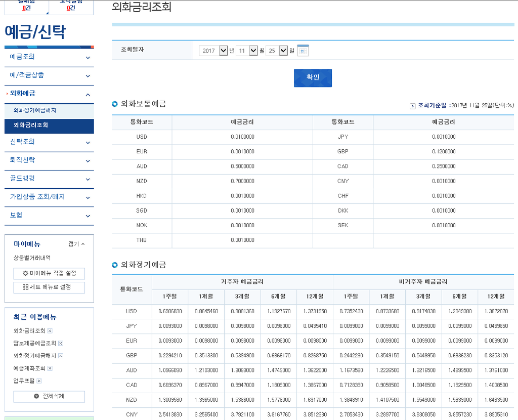518x420 pixels.
Task: Open the year dropdown showing 2017
Action: point(213,51)
